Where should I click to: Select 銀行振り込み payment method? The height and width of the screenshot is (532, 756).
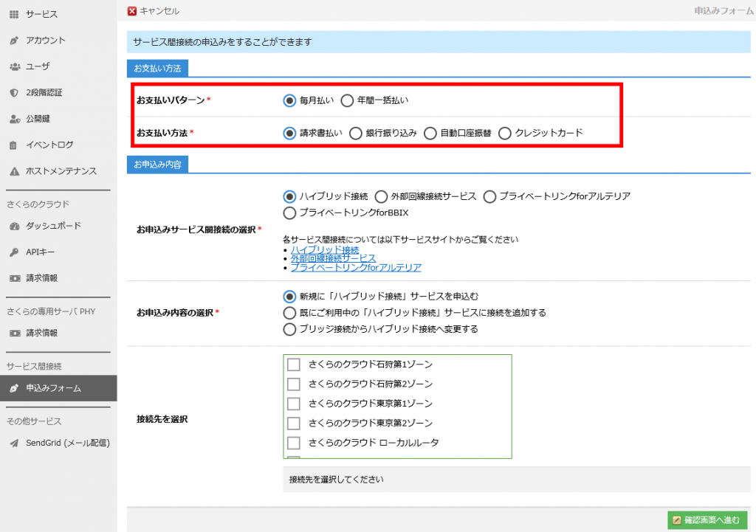(x=356, y=133)
